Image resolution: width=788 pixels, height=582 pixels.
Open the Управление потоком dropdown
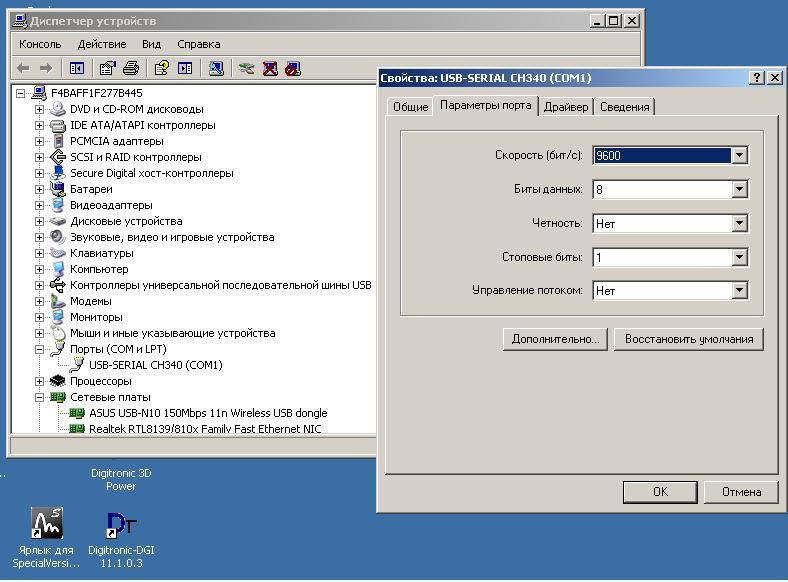tap(739, 290)
